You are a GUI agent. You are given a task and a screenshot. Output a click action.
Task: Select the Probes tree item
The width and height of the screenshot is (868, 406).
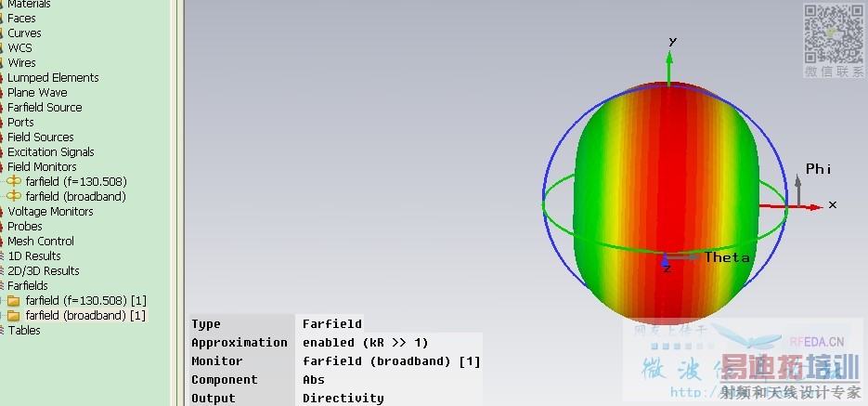25,227
